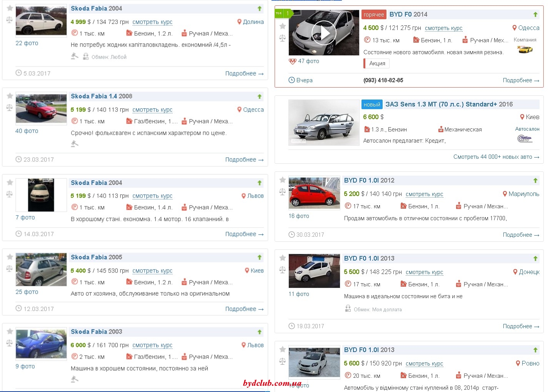Click green up arrow on Skoda Fabia 2003

[260, 332]
